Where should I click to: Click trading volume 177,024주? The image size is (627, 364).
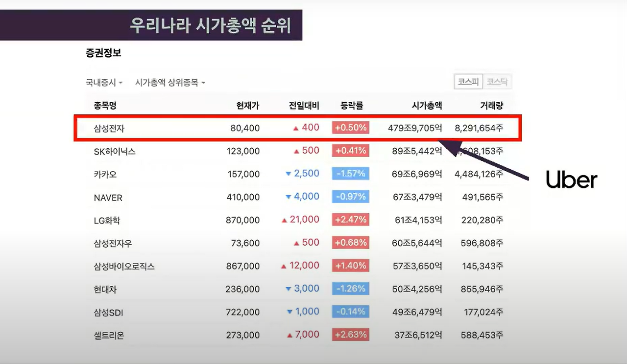pyautogui.click(x=483, y=312)
